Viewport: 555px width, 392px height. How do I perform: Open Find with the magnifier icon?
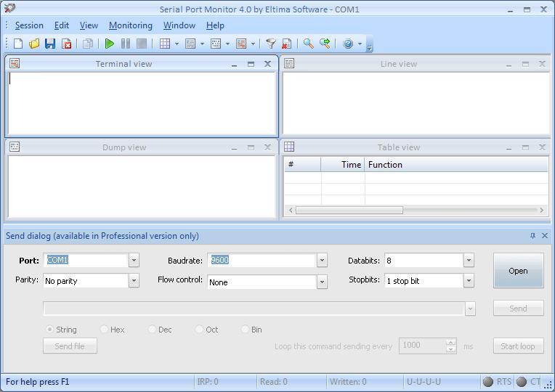pos(308,44)
